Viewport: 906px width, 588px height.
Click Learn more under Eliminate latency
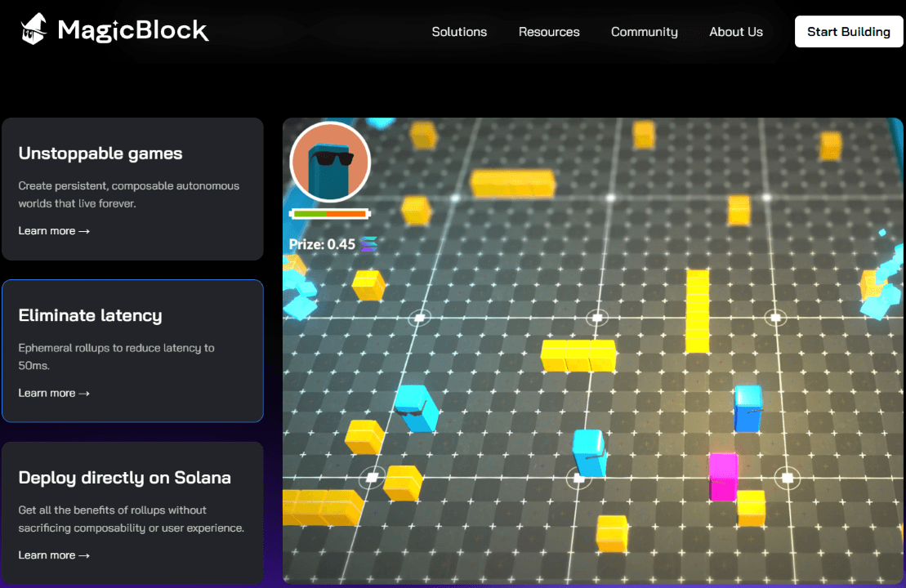(x=54, y=393)
